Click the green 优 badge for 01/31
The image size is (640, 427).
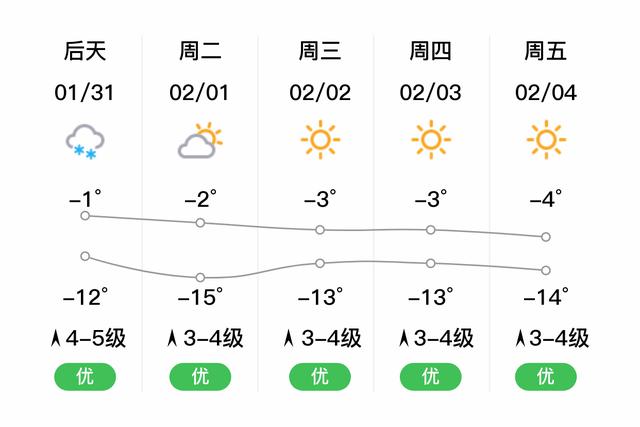85,376
